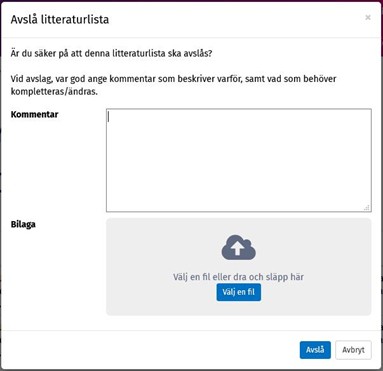Click the dialog title Avslå litteraturlista
Screen dimensions: 383x371
[x=60, y=19]
